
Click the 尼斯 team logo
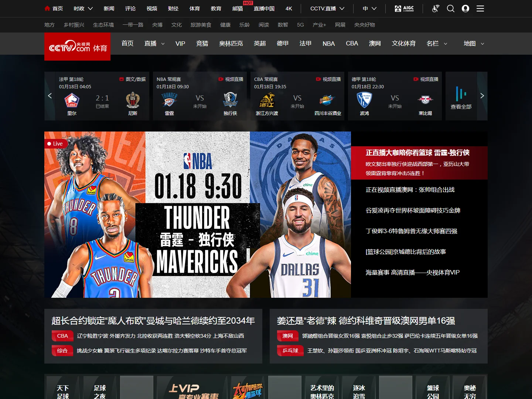[133, 100]
